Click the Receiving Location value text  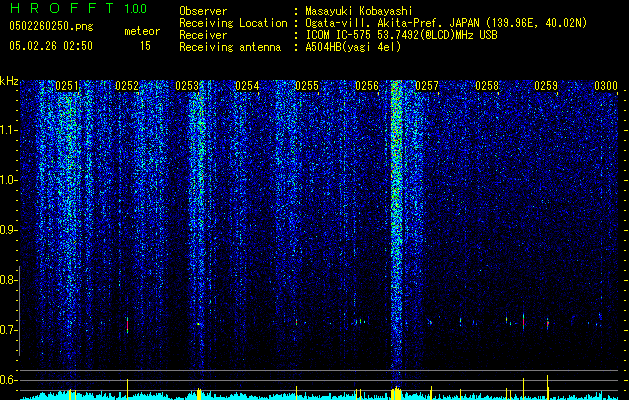(x=446, y=23)
